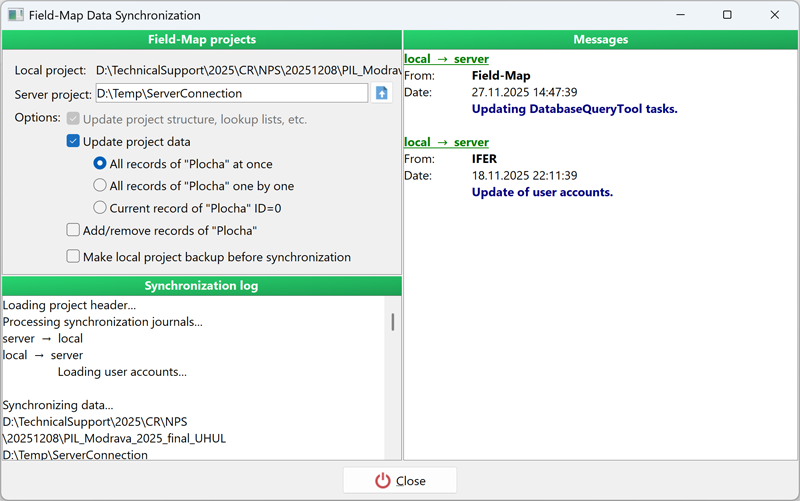Image resolution: width=800 pixels, height=501 pixels.
Task: Open the local → server link from IFER
Action: pos(446,142)
